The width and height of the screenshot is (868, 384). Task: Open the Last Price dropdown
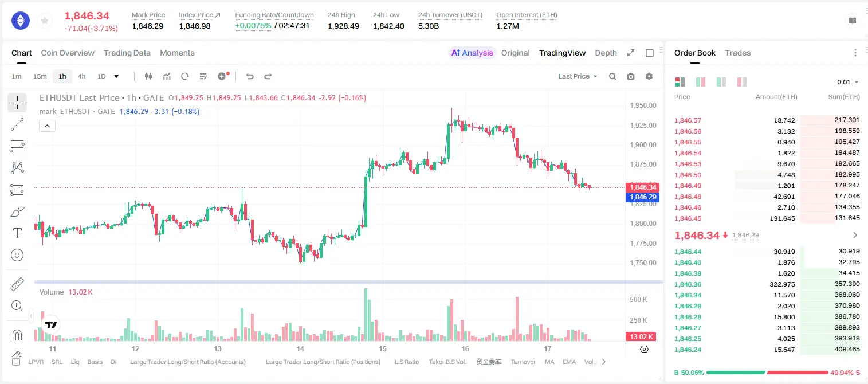pos(578,76)
